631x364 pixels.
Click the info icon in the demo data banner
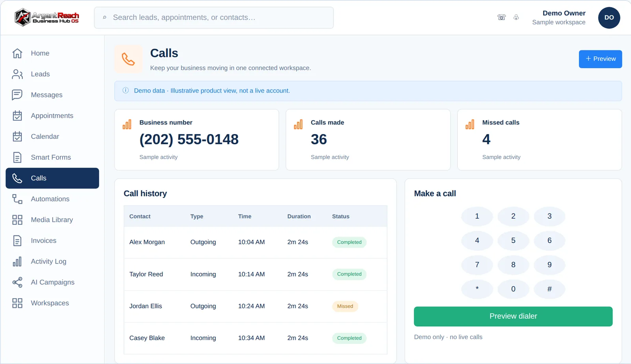pyautogui.click(x=125, y=90)
